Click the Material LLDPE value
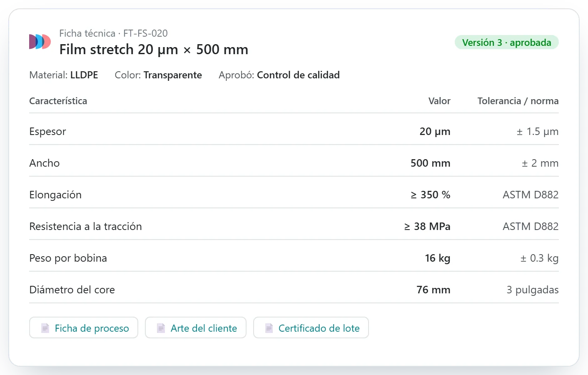The image size is (588, 375). 84,75
